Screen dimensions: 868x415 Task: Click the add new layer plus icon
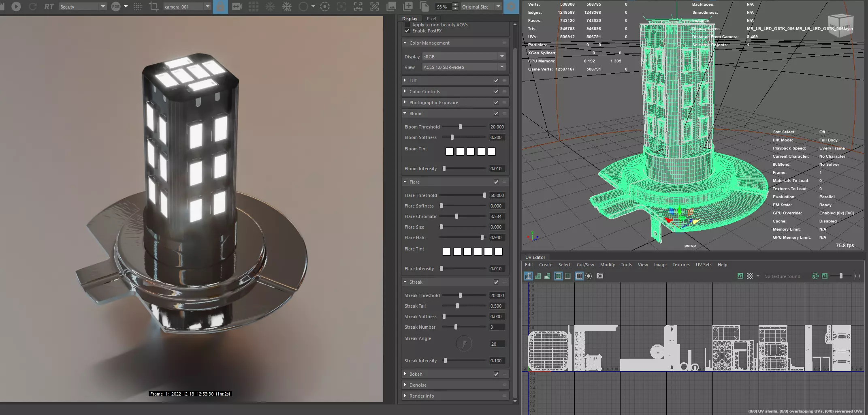(408, 6)
